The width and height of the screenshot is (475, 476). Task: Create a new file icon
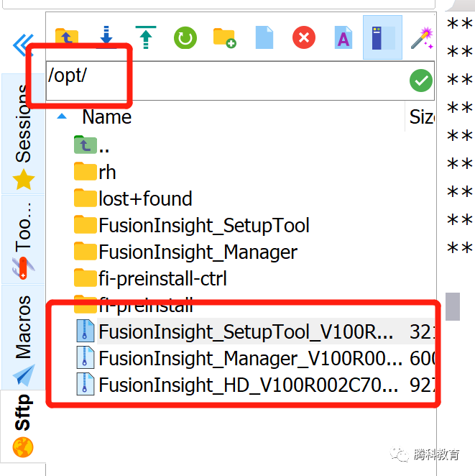264,37
